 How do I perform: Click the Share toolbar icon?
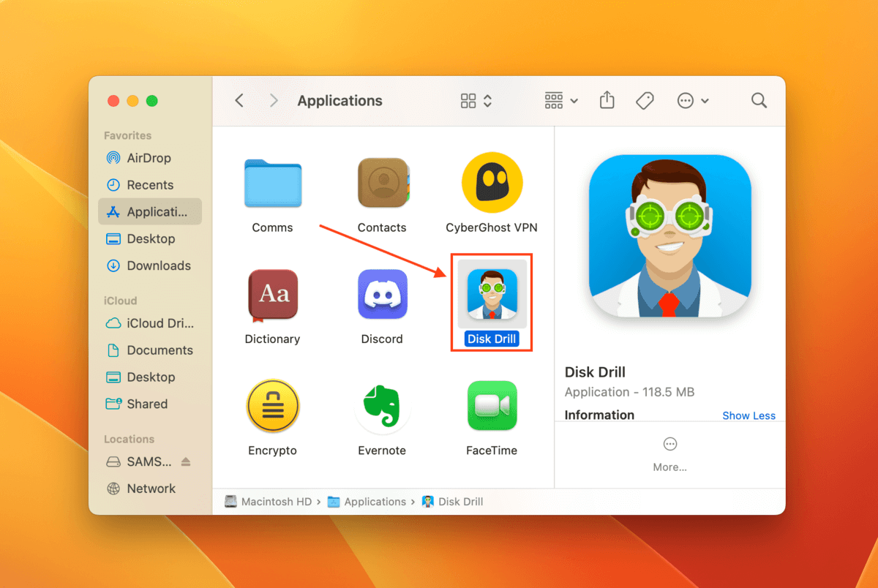[x=607, y=101]
